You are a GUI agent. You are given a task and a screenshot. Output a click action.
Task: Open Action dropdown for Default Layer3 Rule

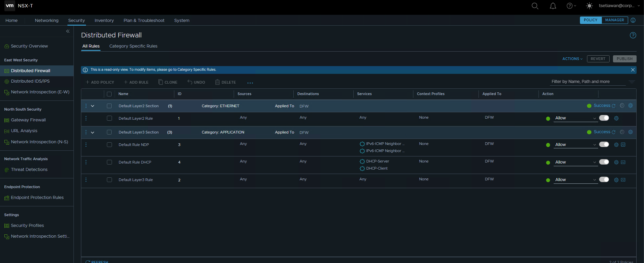(576, 180)
